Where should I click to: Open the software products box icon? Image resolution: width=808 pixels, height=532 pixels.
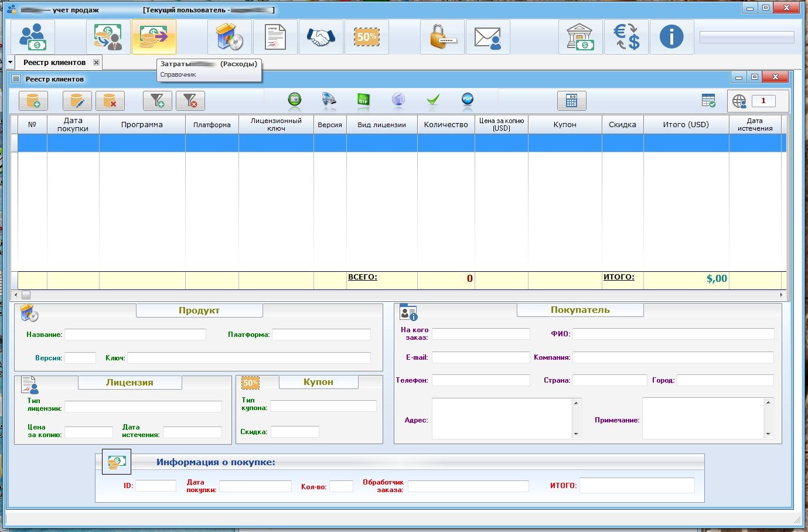point(230,37)
